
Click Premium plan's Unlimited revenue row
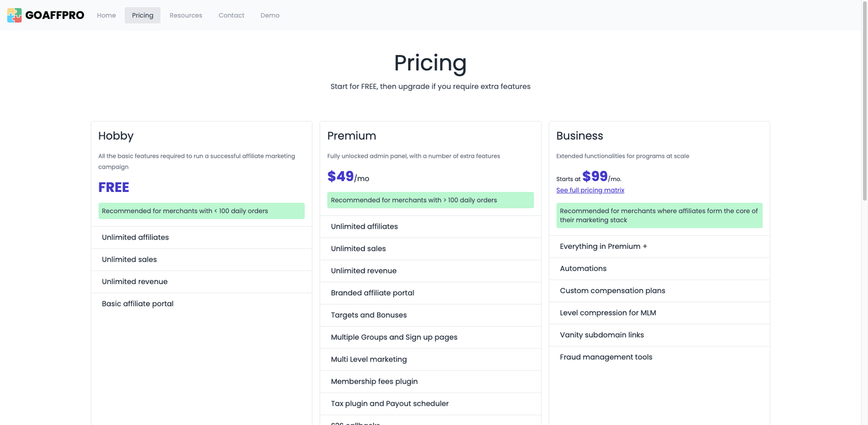pos(430,271)
